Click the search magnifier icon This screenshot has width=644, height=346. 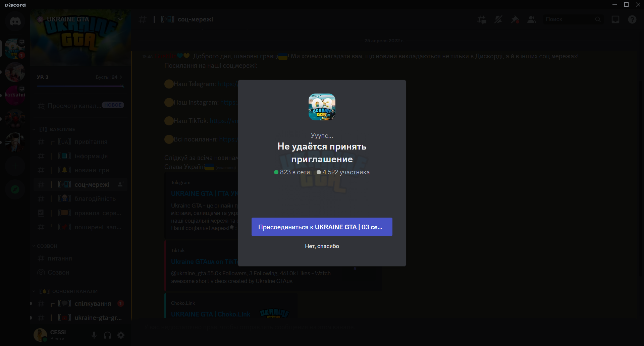[x=598, y=19]
